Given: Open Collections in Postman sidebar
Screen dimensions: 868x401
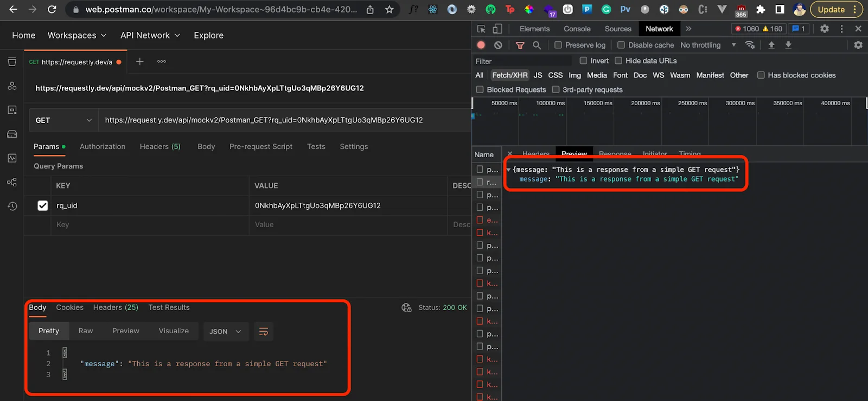Looking at the screenshot, I should coord(12,62).
